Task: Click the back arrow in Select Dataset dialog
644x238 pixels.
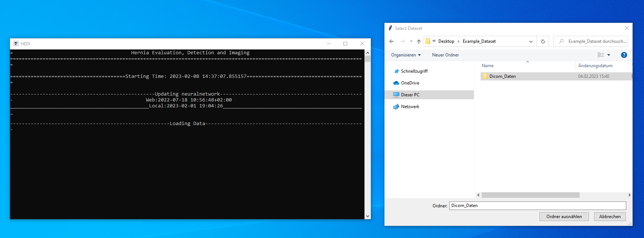Action: click(392, 41)
